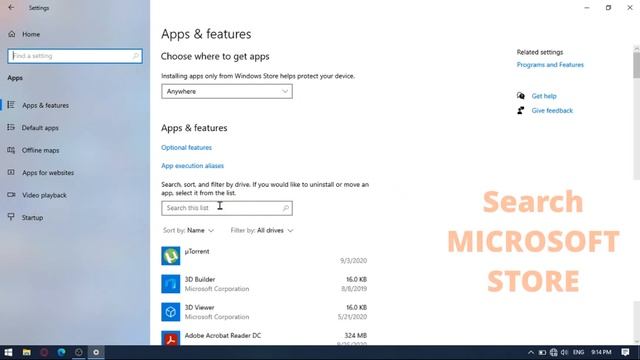640x360 pixels.
Task: Click the Give feedback person icon
Action: point(521,110)
